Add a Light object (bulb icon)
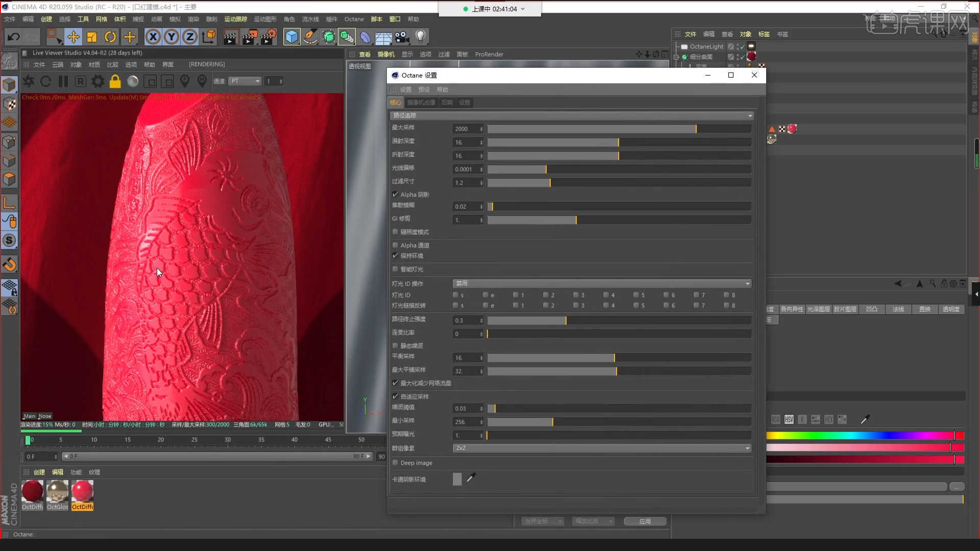The height and width of the screenshot is (551, 980). tap(421, 37)
